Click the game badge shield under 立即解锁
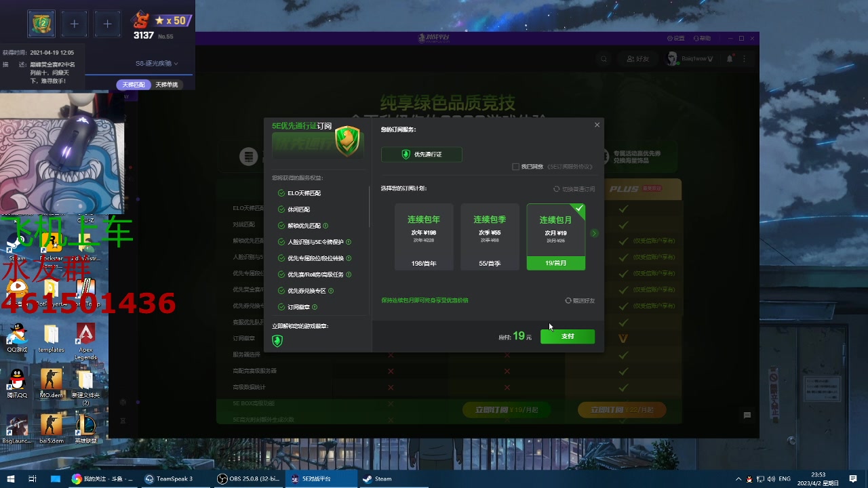 click(277, 341)
